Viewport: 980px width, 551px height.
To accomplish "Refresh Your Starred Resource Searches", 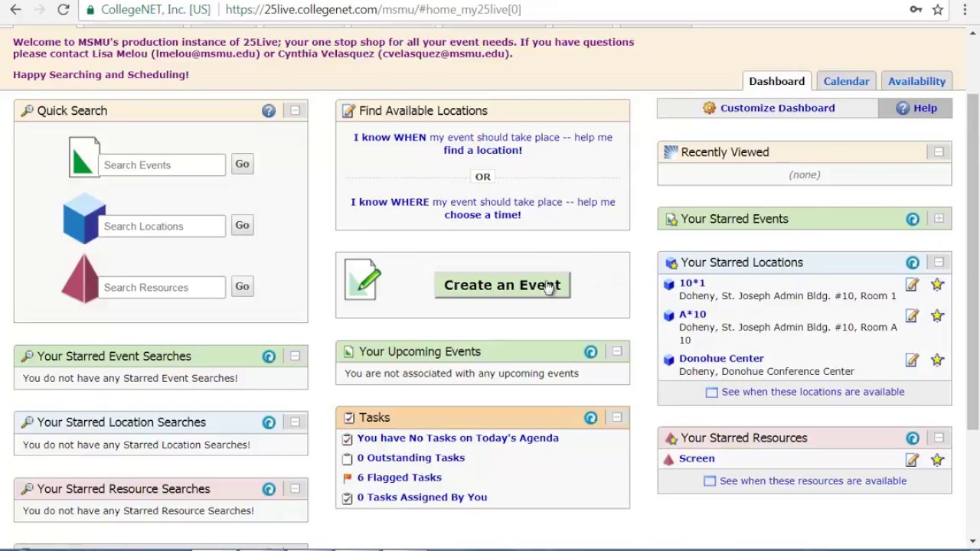I will pyautogui.click(x=269, y=489).
